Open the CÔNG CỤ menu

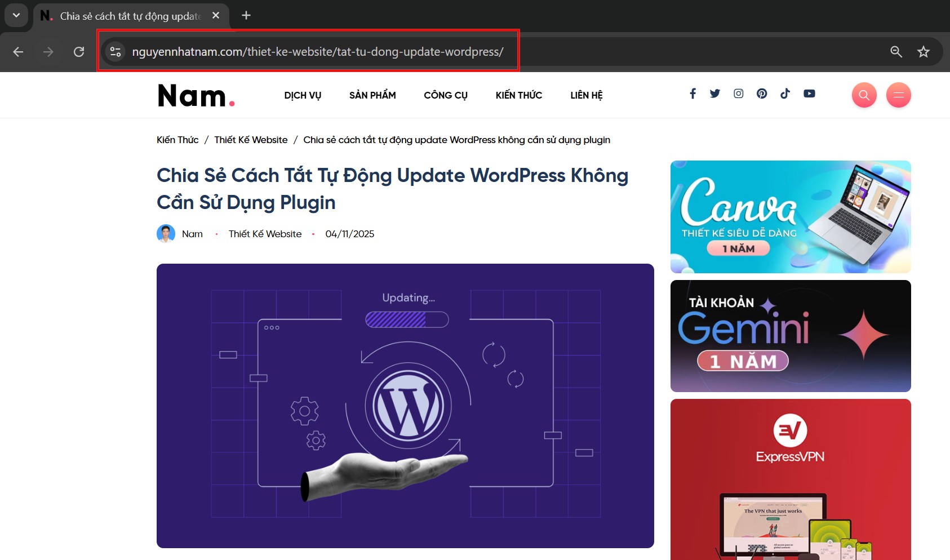[445, 95]
